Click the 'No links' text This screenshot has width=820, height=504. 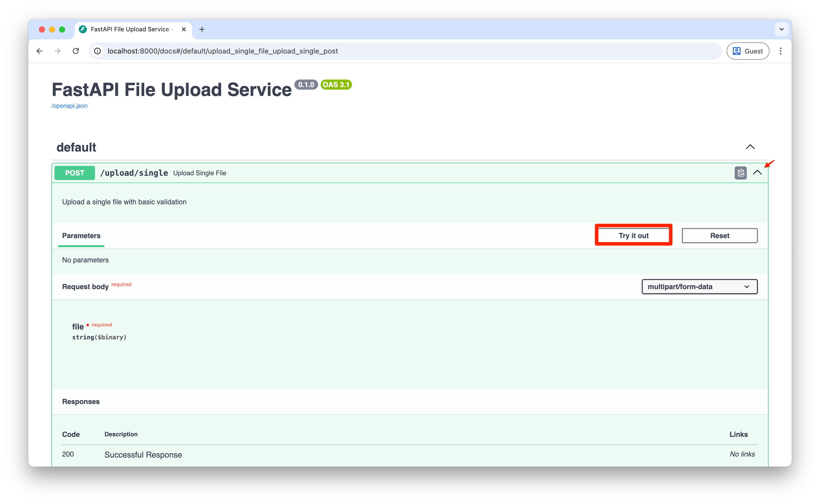click(742, 454)
